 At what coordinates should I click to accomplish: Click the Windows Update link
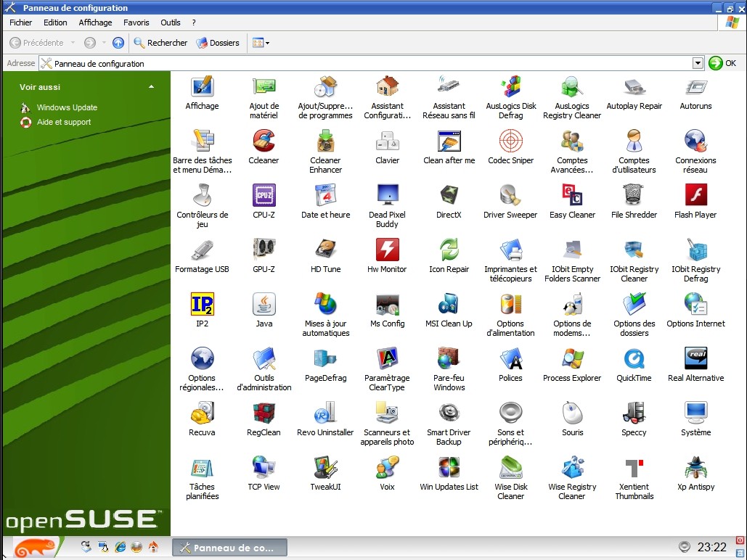(67, 107)
